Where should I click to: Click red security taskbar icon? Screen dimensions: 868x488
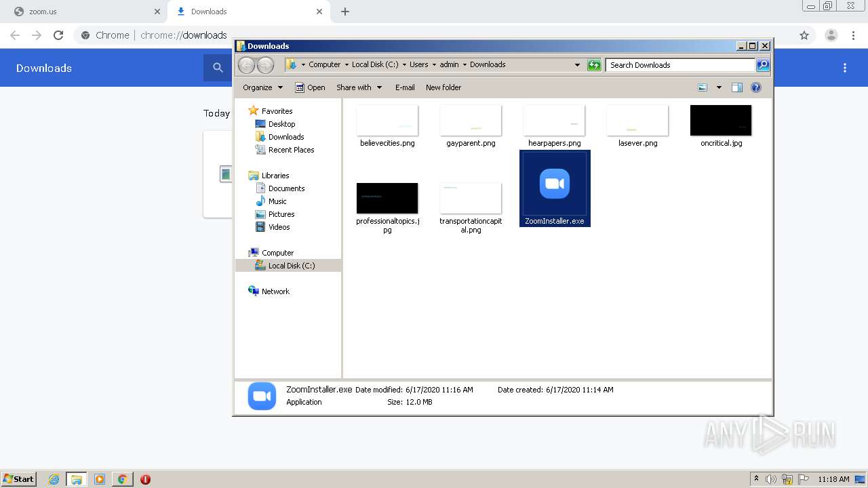click(145, 479)
